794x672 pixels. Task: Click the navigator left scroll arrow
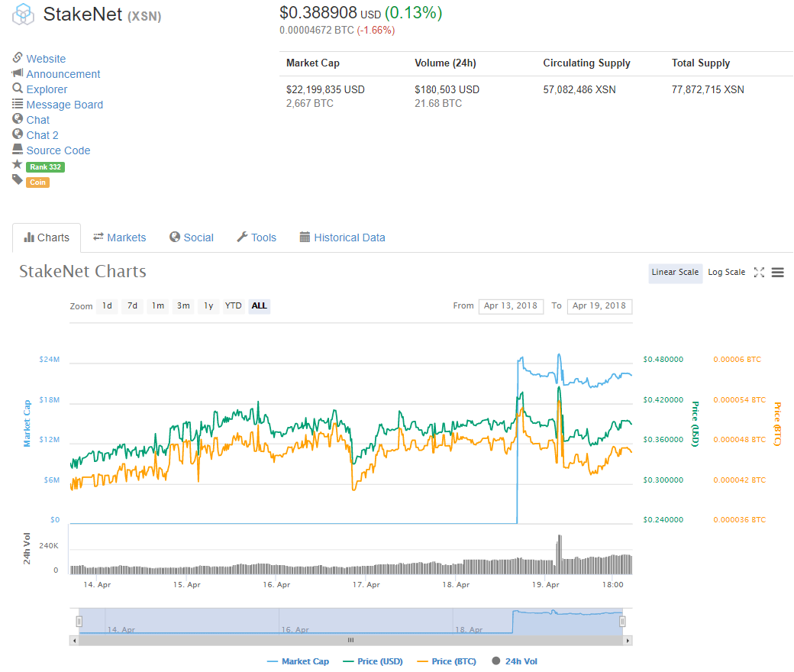click(75, 641)
